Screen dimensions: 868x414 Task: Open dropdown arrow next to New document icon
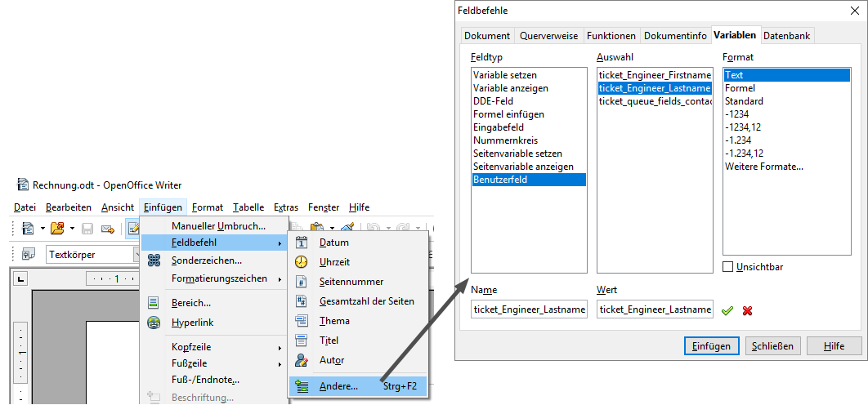42,228
